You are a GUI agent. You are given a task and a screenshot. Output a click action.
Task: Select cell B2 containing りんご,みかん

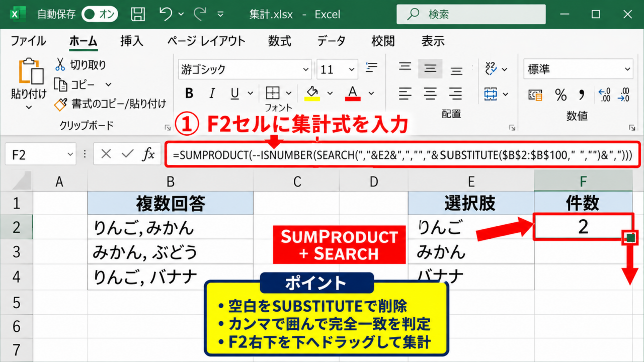coord(171,227)
